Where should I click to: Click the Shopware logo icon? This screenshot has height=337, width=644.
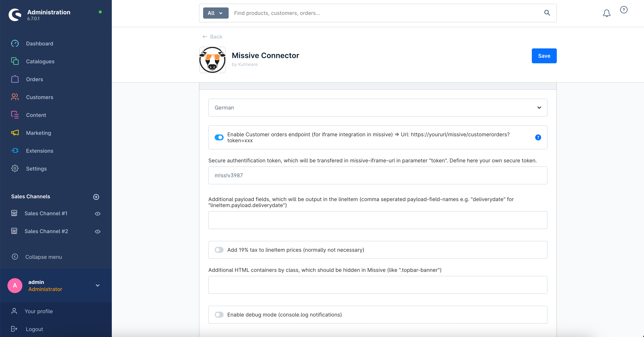pyautogui.click(x=15, y=15)
